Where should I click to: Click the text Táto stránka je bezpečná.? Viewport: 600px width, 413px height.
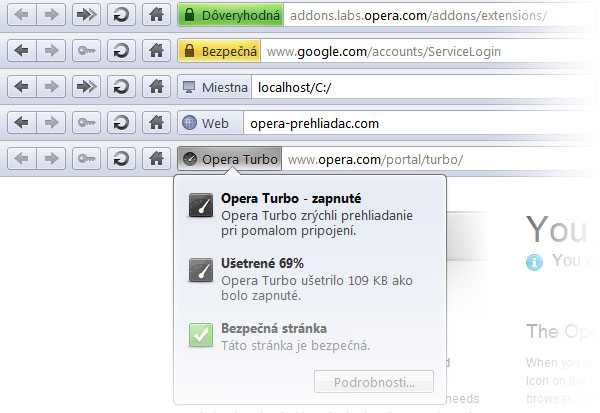[x=296, y=346]
